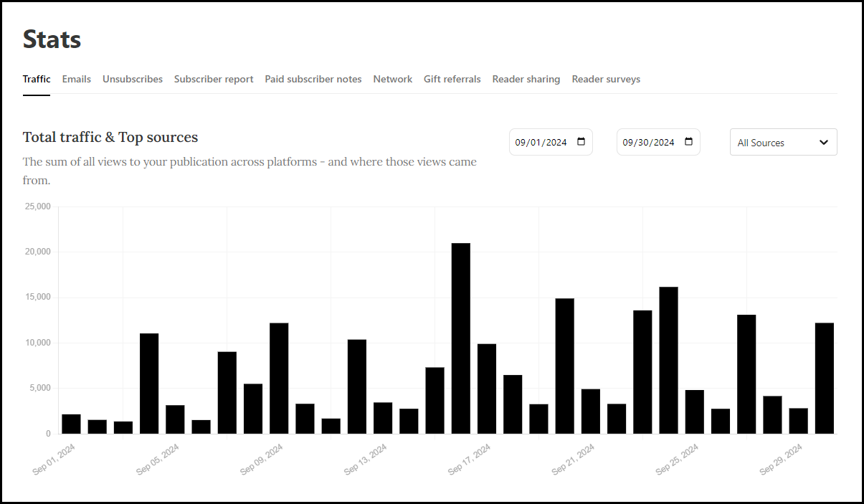
Task: Open calendar picker in 09/30/2024 end date
Action: click(688, 142)
